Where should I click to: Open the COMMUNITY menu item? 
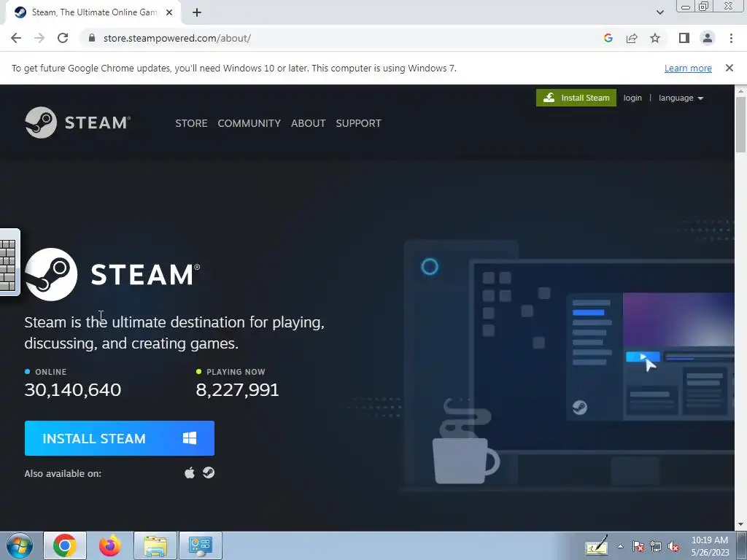[x=249, y=123]
